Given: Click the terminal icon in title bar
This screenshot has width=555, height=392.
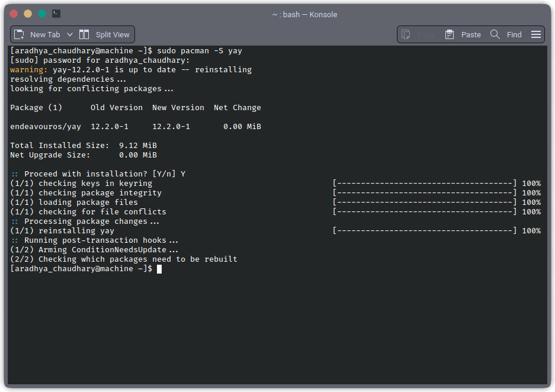Looking at the screenshot, I should tap(56, 14).
